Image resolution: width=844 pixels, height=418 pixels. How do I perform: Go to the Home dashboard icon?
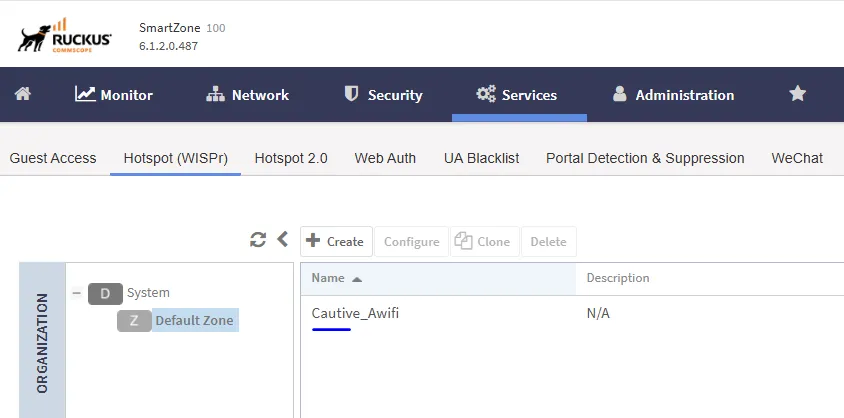pyautogui.click(x=23, y=94)
